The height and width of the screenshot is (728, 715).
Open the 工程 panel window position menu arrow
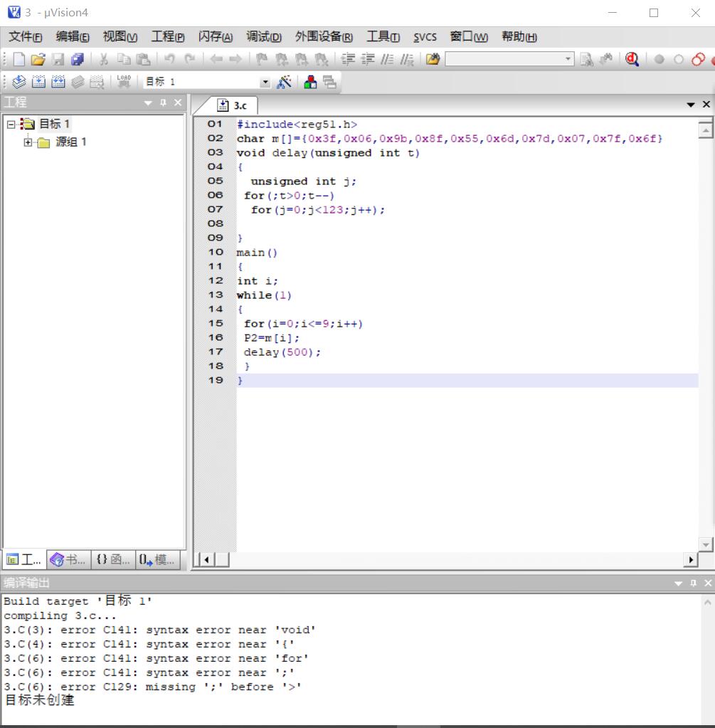click(148, 102)
